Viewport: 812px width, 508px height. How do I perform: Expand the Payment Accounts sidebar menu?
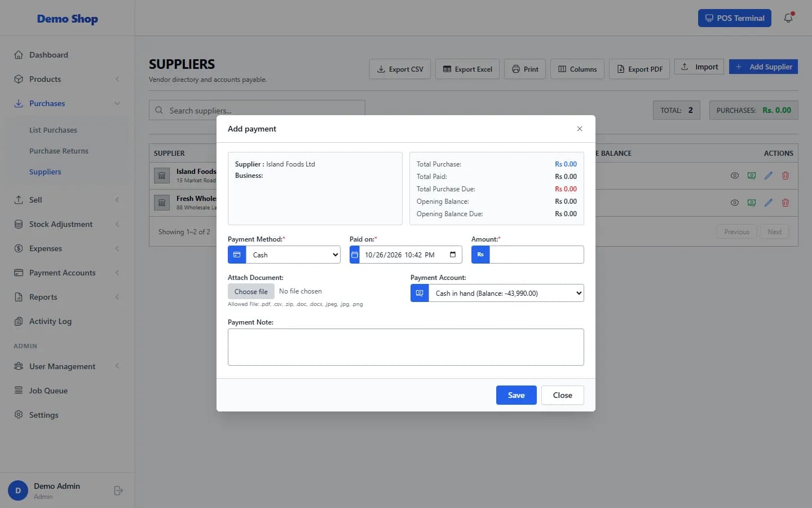point(67,273)
